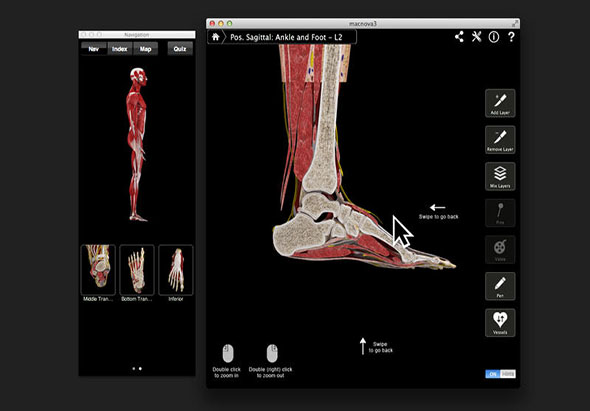Click the Home icon in breadcrumb bar
Viewport: 590px width, 411px height.
[x=215, y=37]
